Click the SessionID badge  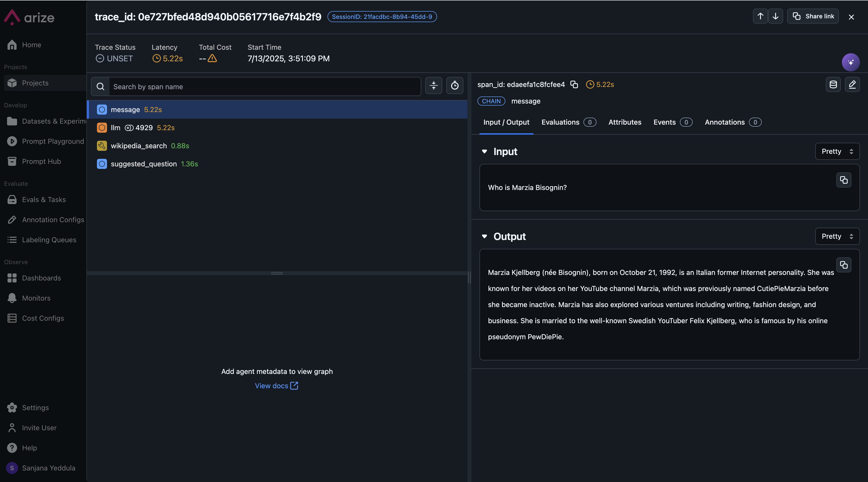pos(382,17)
